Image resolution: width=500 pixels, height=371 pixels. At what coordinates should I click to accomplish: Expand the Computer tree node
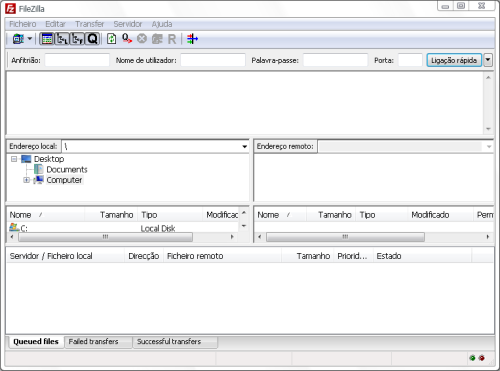point(26,180)
